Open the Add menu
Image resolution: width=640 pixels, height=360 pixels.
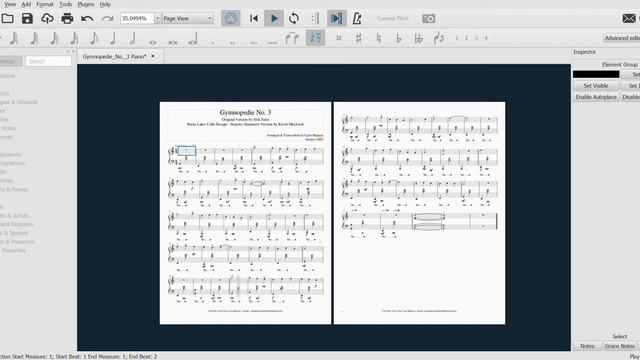click(26, 4)
